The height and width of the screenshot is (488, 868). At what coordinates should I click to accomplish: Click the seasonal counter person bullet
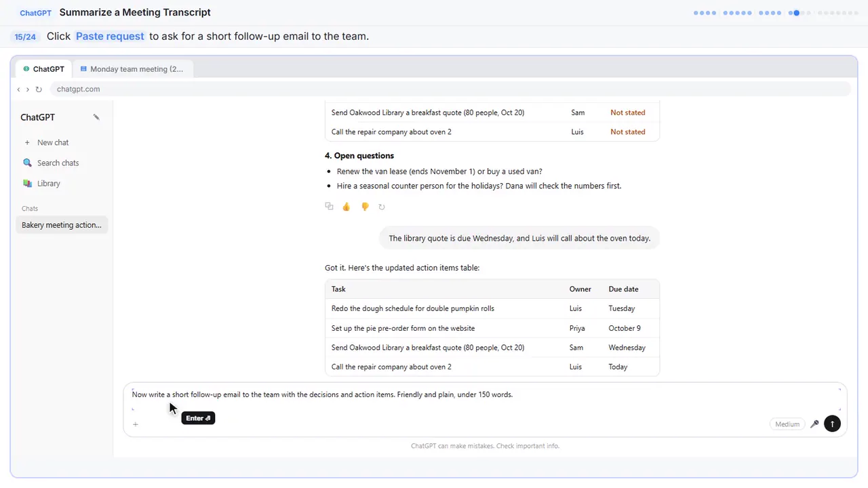tap(479, 186)
